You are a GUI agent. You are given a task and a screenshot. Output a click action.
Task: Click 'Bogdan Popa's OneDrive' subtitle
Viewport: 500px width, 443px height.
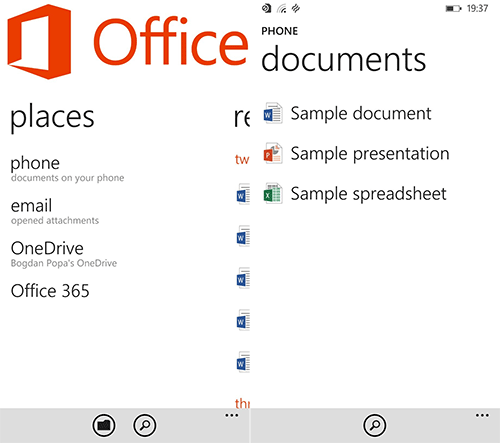(64, 263)
